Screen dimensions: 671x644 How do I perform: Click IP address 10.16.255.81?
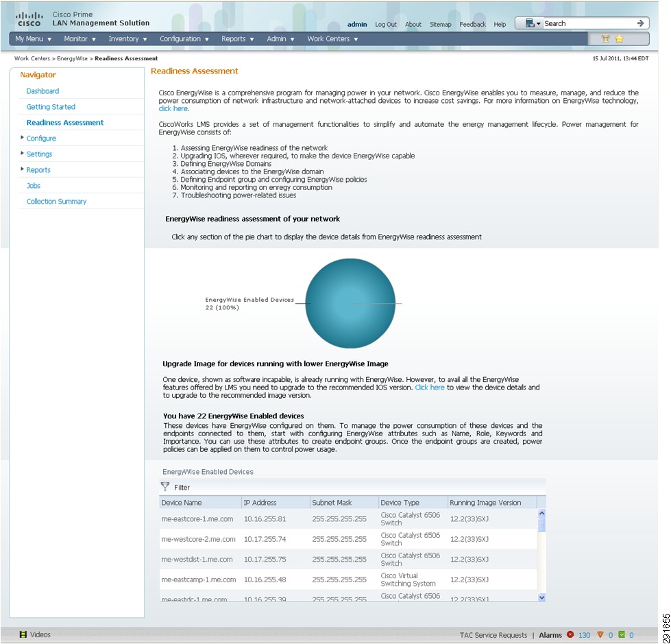265,519
